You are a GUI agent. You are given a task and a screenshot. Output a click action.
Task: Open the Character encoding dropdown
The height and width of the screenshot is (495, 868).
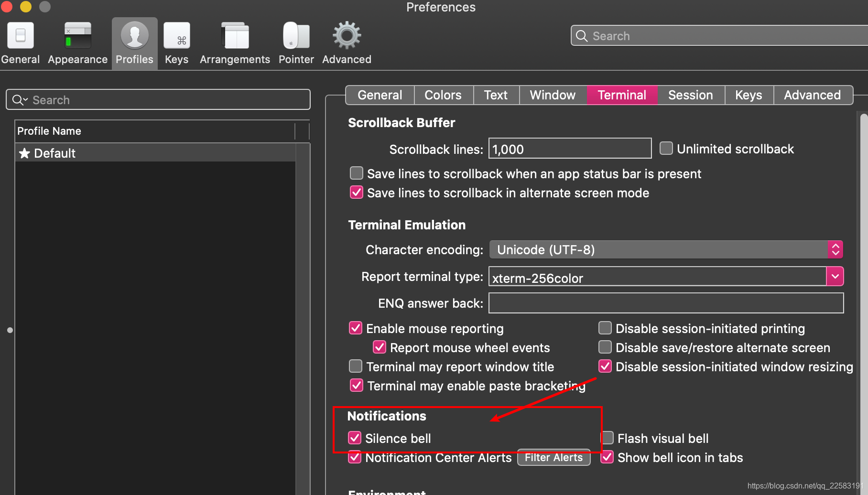(x=835, y=249)
